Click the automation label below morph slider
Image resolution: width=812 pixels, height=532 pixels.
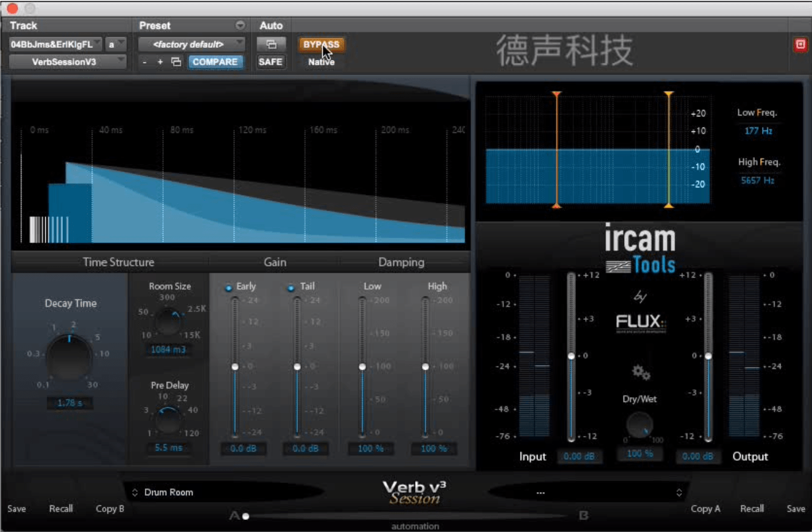415,526
